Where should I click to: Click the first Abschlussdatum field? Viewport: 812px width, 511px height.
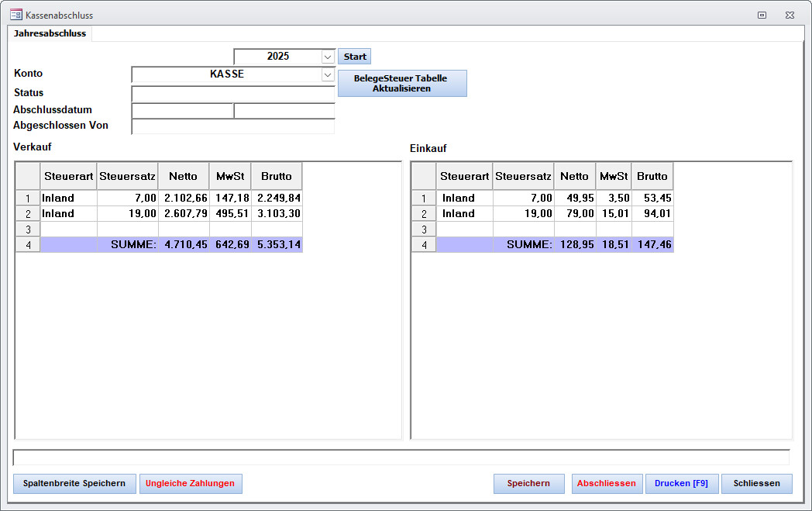click(x=182, y=110)
